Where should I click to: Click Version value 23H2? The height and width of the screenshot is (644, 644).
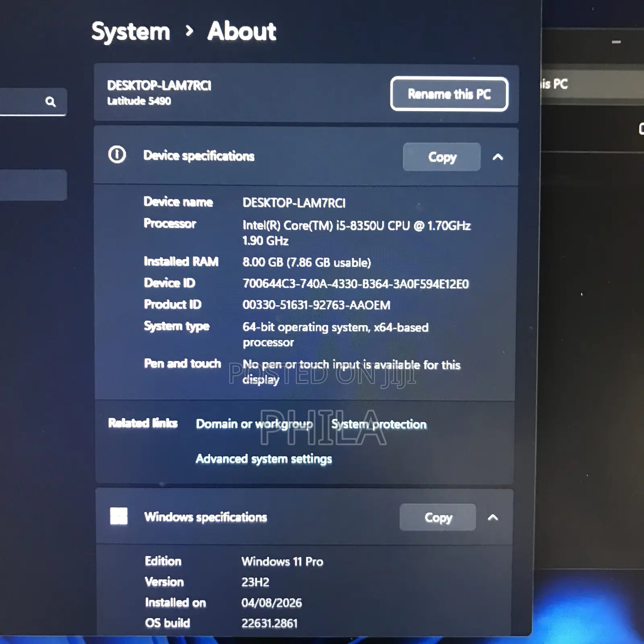[255, 582]
